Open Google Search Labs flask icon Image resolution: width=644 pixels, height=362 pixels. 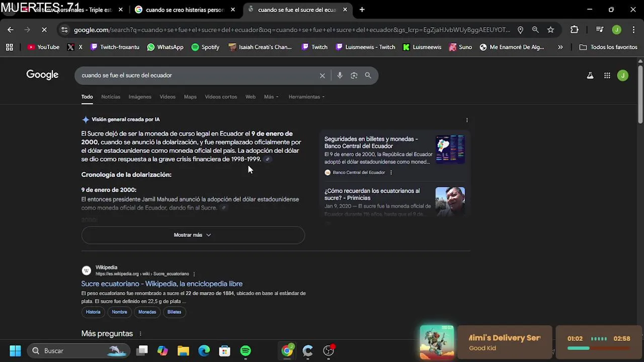pyautogui.click(x=590, y=75)
